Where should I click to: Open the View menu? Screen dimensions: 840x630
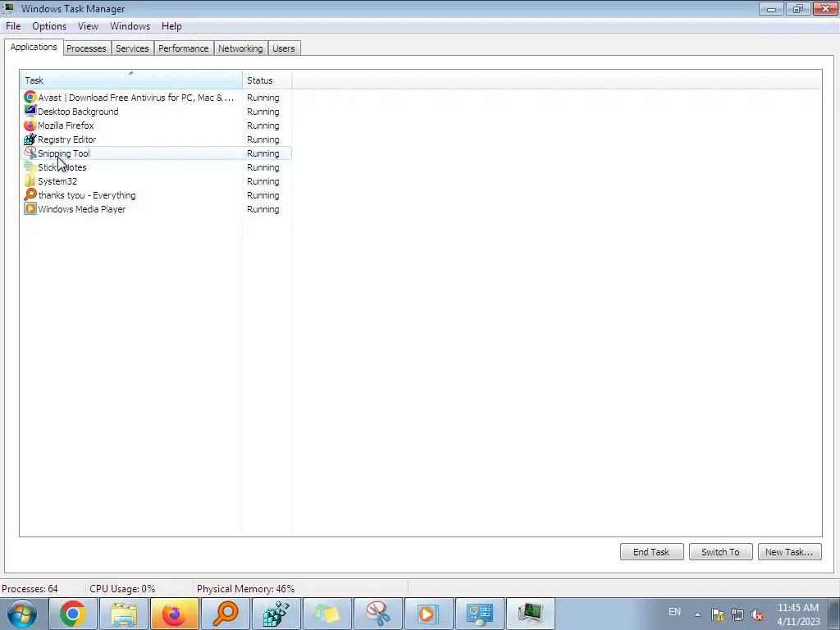pos(88,26)
